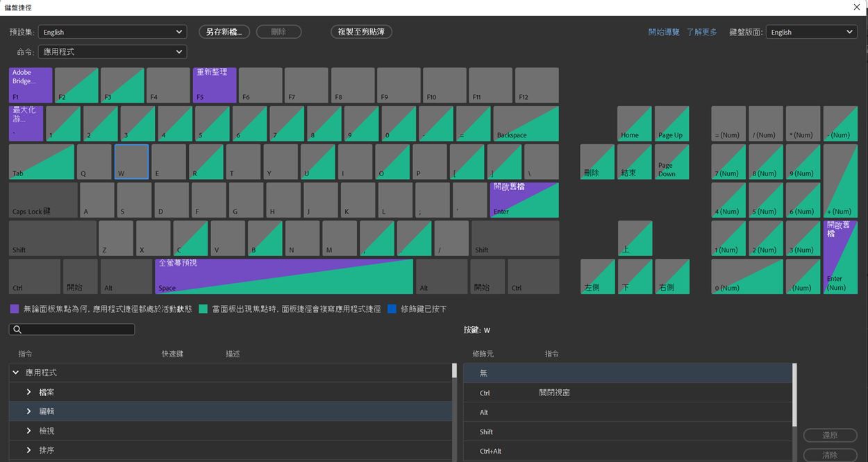Select the Caps Lock key
The image size is (868, 462).
coord(43,200)
